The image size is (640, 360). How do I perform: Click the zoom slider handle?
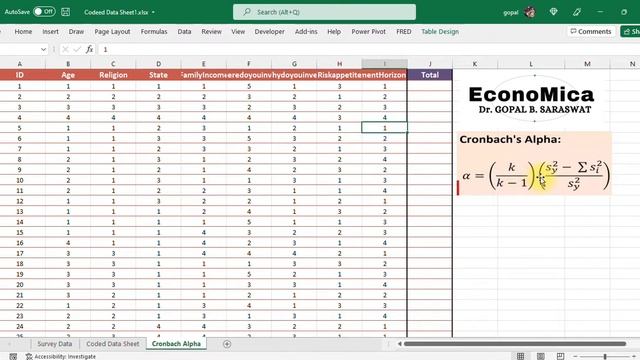pos(605,356)
